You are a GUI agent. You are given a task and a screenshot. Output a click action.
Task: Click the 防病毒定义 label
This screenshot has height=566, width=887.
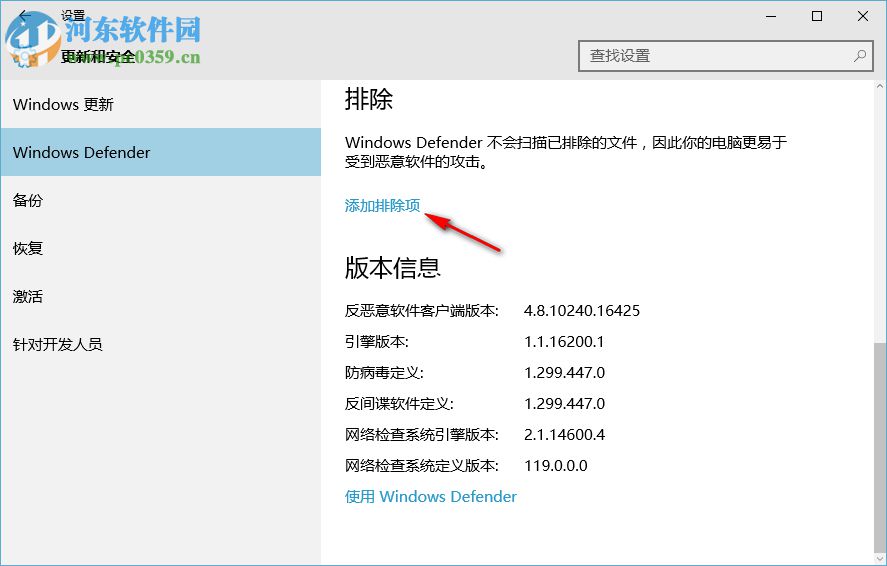(384, 373)
